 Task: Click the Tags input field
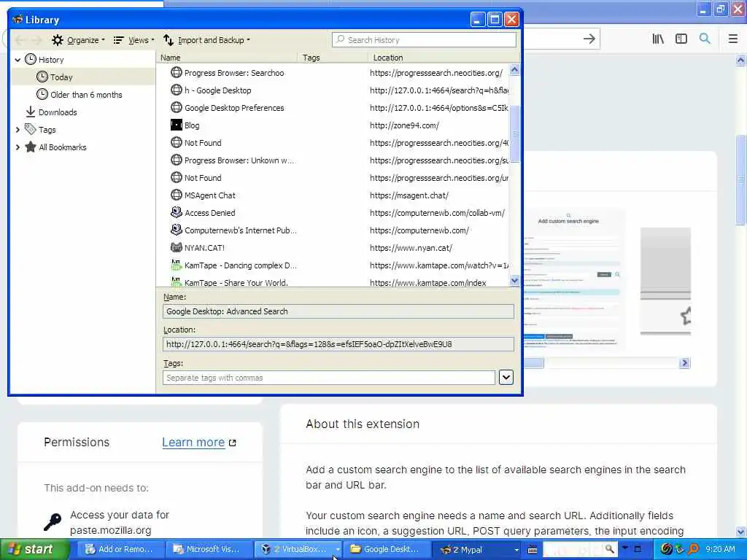329,378
